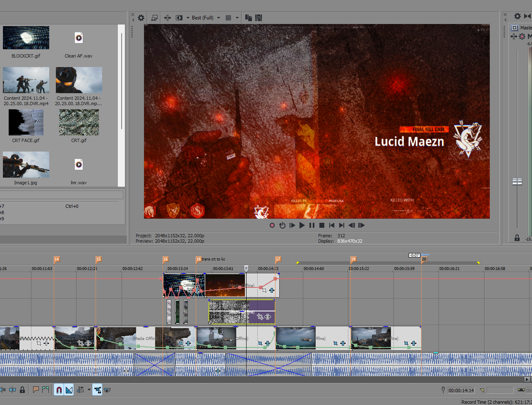Click the Play button
This screenshot has height=405, width=532.
pyautogui.click(x=302, y=225)
